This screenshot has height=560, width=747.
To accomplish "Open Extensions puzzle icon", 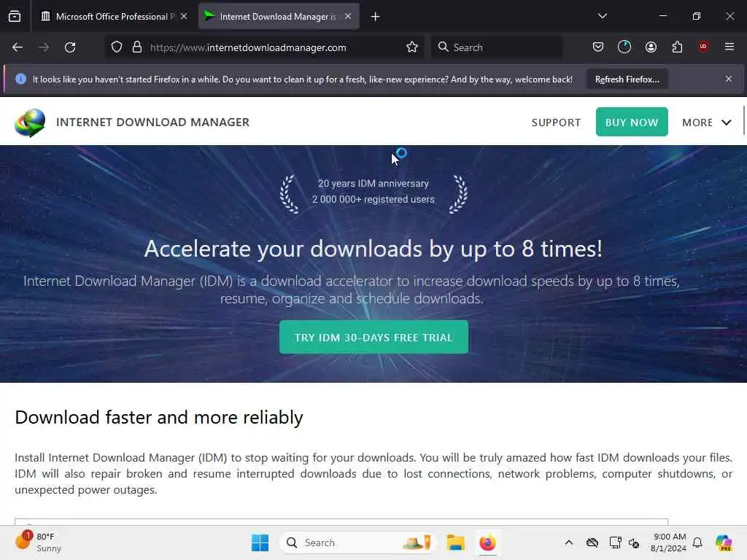I will click(677, 47).
